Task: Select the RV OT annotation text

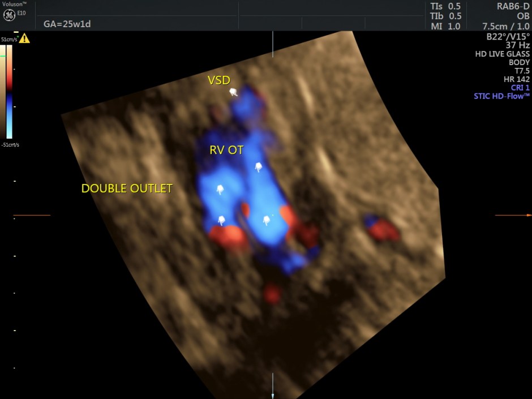Action: coord(227,150)
